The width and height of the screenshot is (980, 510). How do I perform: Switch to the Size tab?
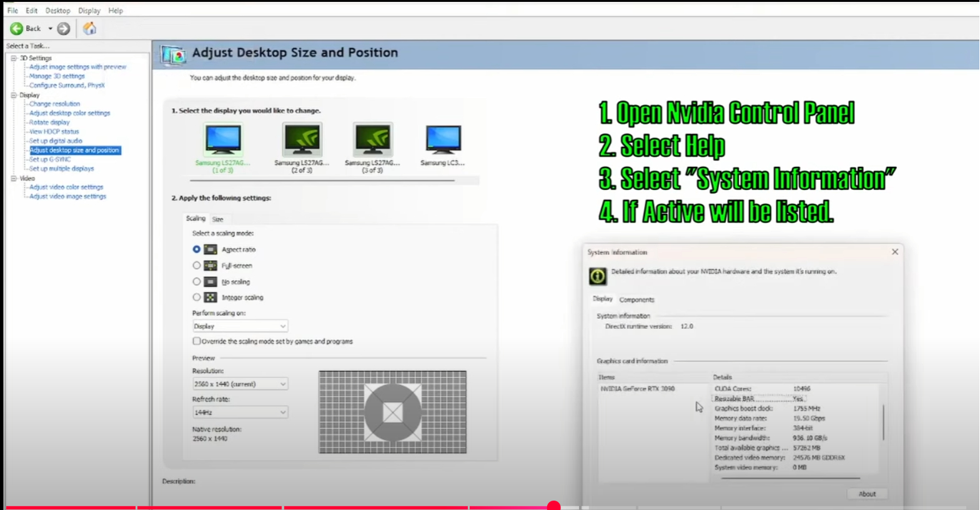[x=217, y=219]
